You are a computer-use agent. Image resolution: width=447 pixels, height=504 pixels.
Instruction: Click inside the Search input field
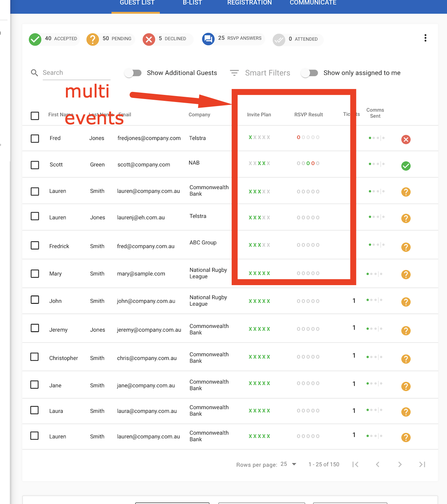(x=76, y=73)
